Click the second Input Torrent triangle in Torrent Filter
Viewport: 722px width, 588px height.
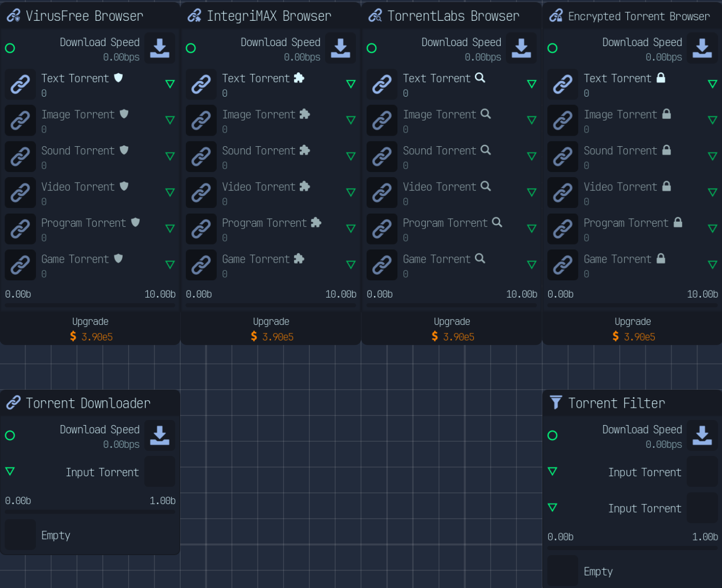552,508
